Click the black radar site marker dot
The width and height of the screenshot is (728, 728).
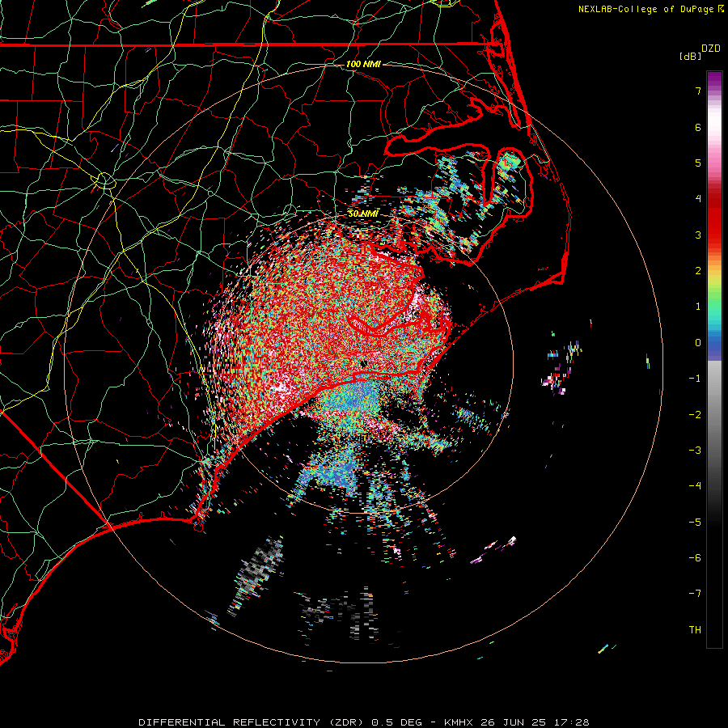click(x=365, y=365)
